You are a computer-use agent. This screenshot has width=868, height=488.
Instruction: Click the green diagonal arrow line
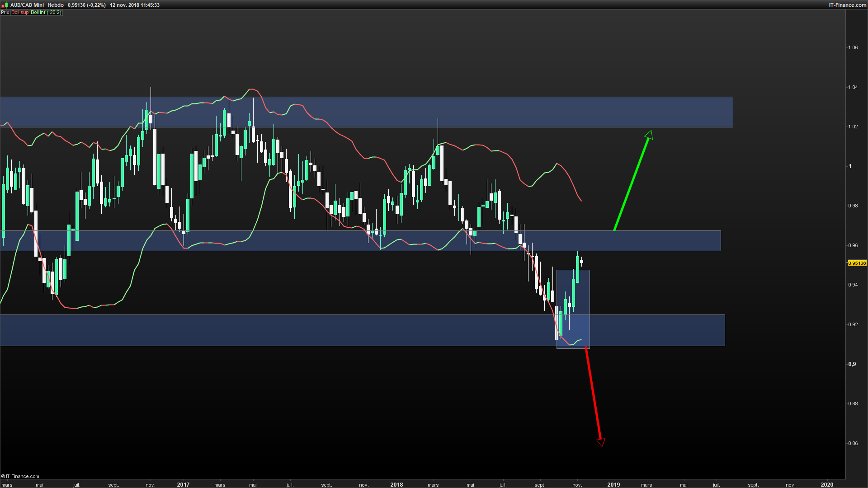(x=631, y=184)
